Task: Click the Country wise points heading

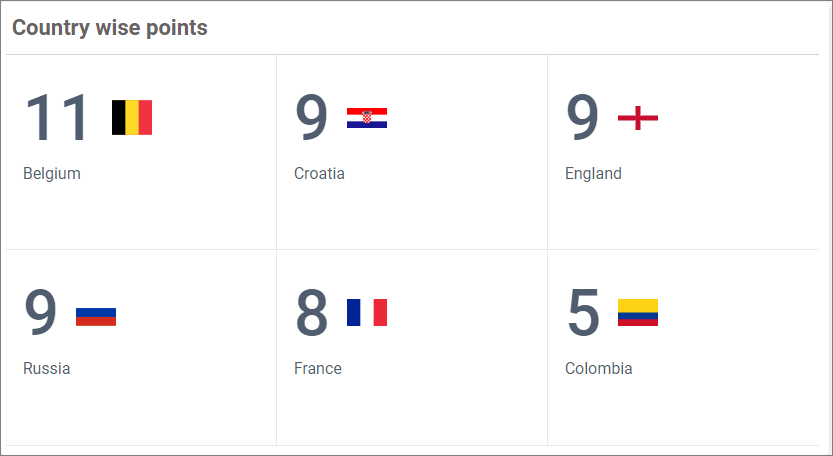Action: 110,28
